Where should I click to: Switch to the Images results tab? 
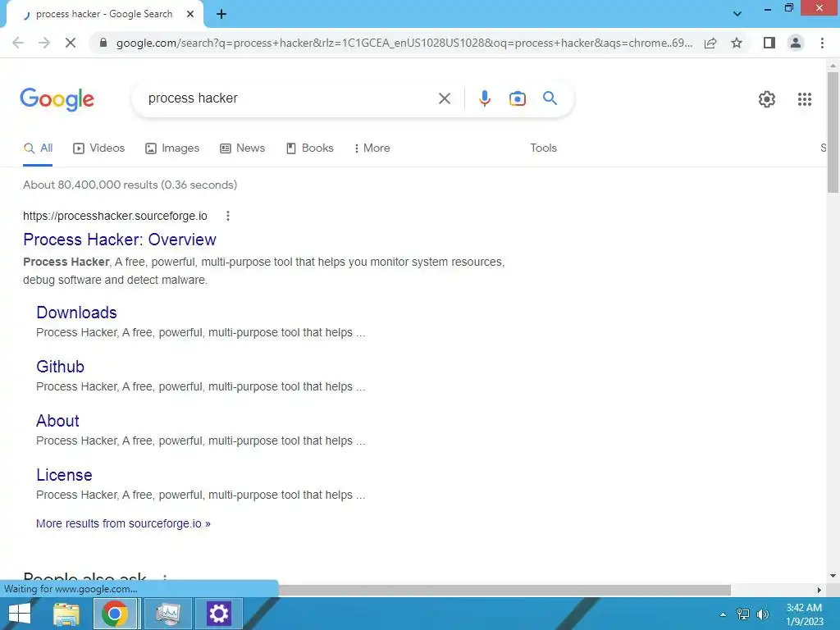172,148
